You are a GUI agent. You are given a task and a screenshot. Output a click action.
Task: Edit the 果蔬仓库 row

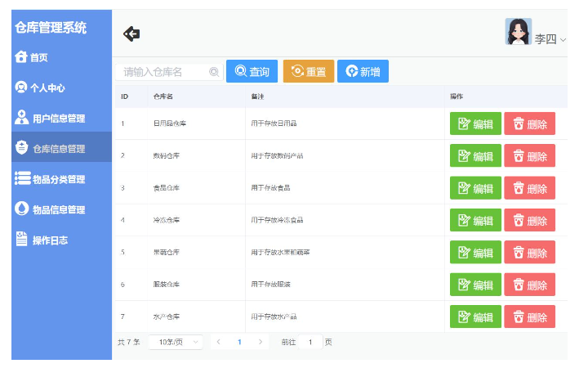click(x=475, y=252)
